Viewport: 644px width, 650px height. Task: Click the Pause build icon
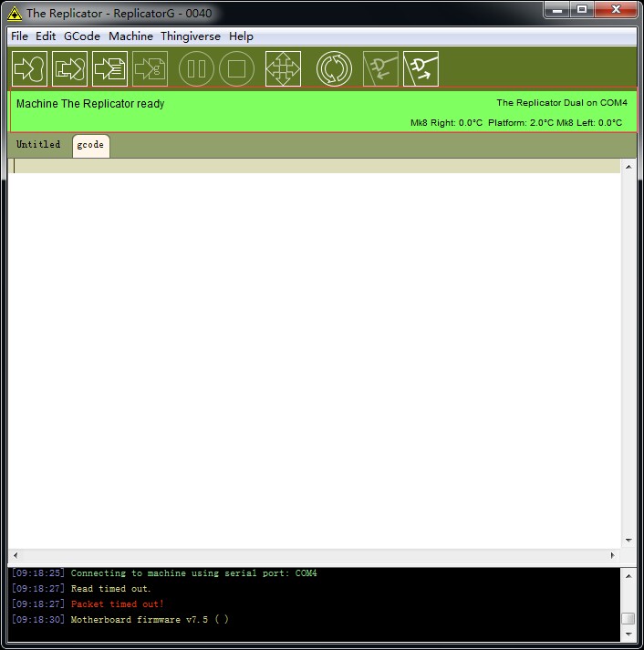click(196, 68)
